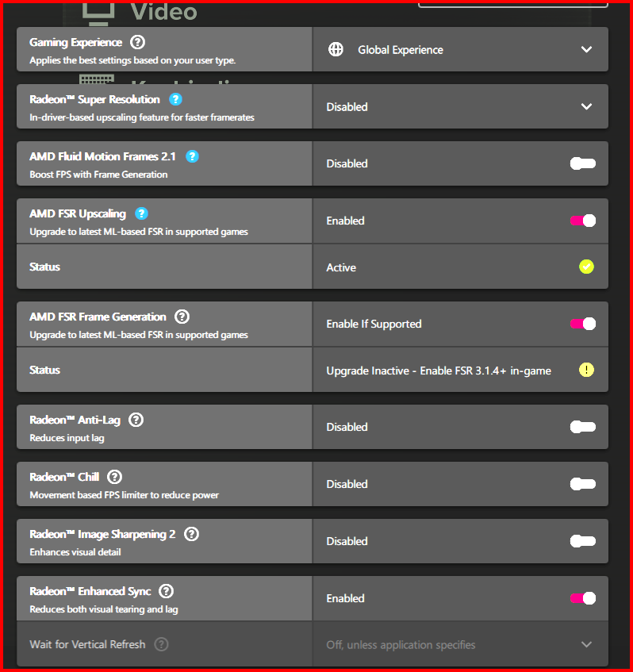Click Radeon Enhanced Sync help icon

(166, 591)
